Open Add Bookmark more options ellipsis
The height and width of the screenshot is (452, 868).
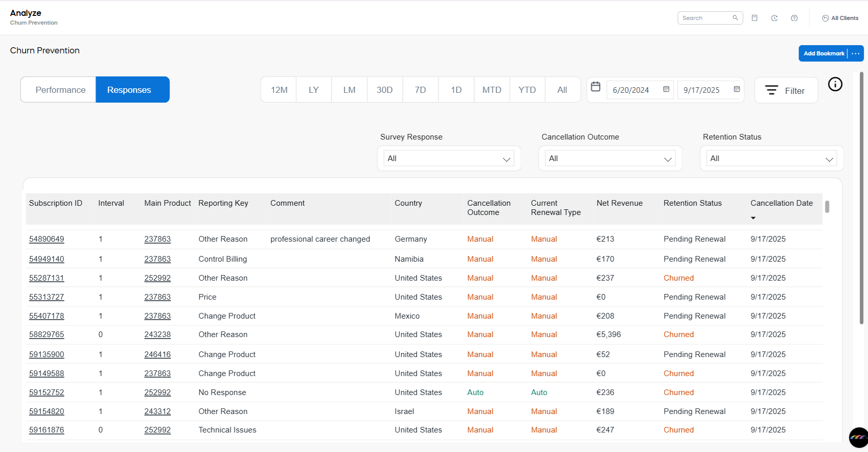(x=856, y=53)
